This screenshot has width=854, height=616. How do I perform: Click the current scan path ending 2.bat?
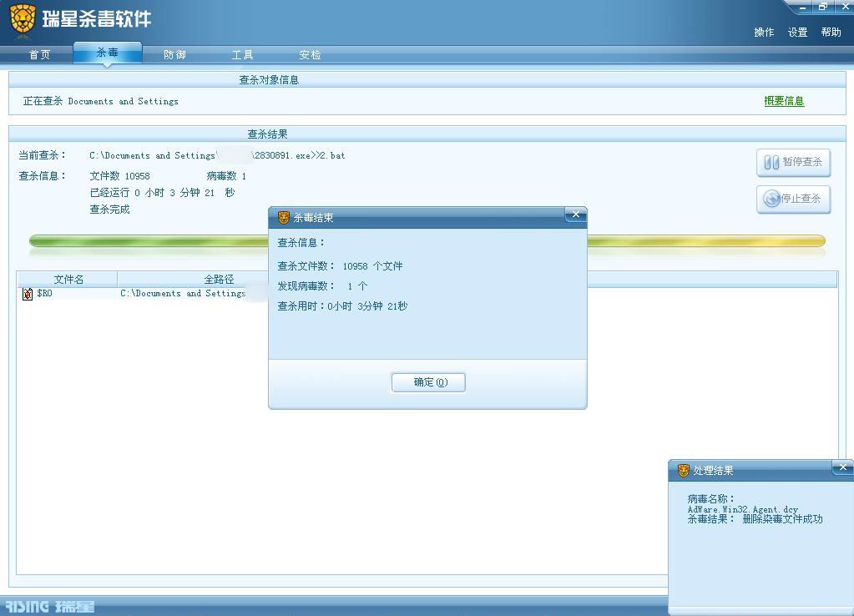click(x=217, y=156)
